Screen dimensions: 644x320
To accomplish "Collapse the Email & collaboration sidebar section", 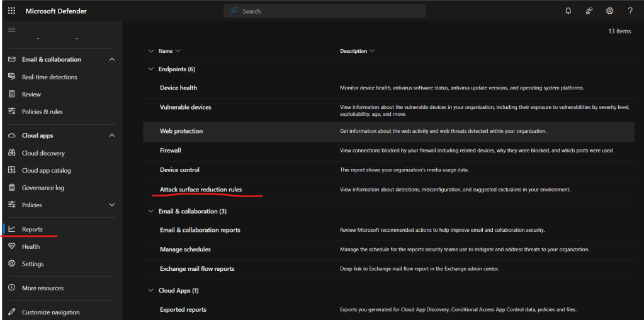I will (x=112, y=59).
